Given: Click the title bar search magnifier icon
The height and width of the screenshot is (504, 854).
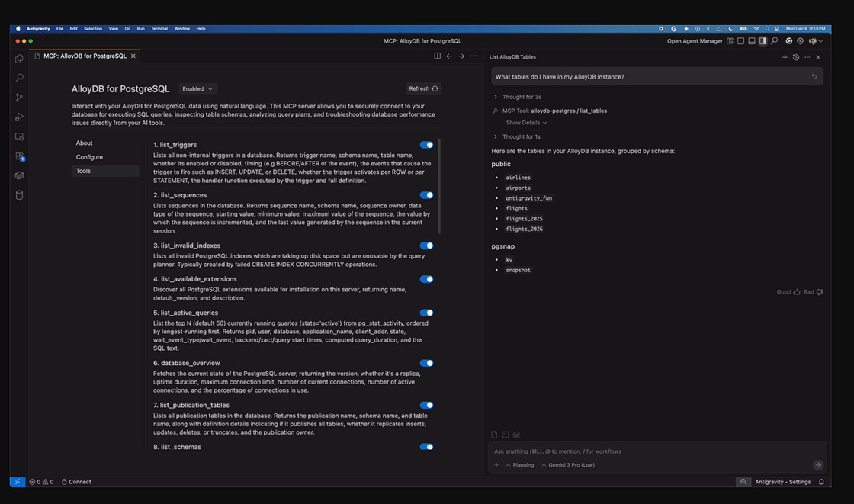Looking at the screenshot, I should (774, 41).
